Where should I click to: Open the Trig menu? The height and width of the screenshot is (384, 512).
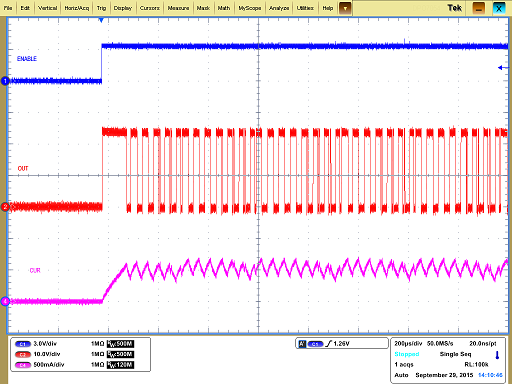click(x=101, y=8)
